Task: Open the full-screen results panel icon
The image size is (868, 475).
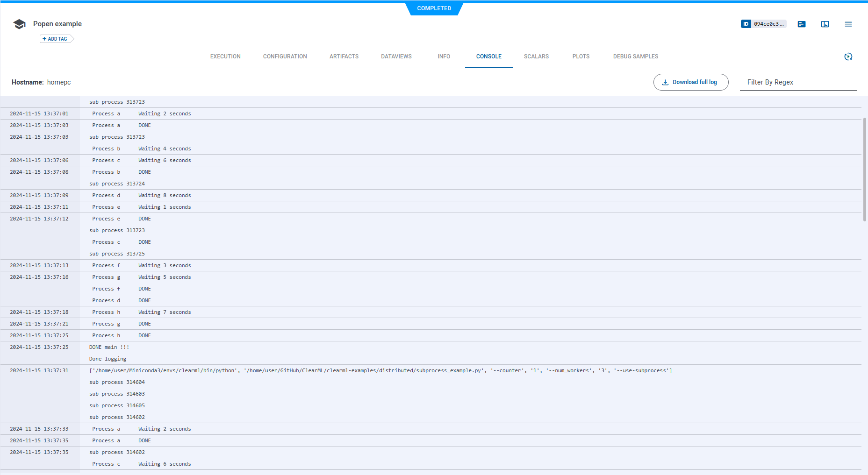Action: (825, 24)
